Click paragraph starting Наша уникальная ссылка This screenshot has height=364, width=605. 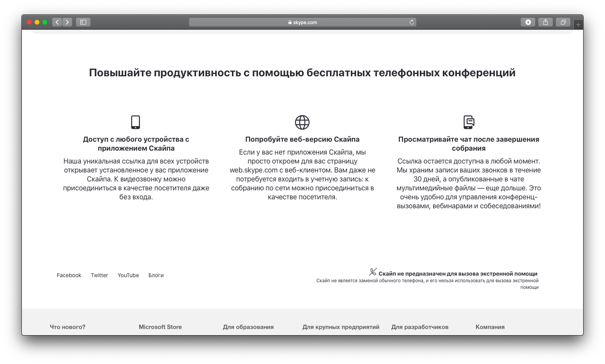click(x=136, y=179)
